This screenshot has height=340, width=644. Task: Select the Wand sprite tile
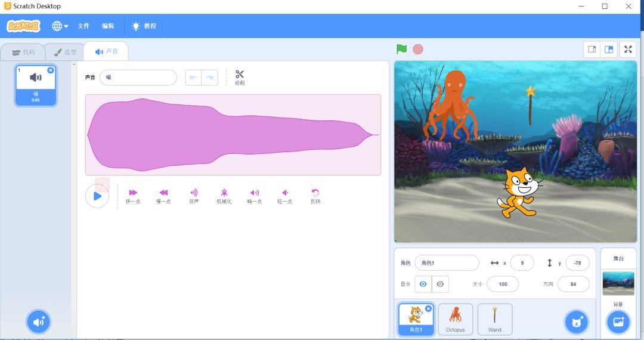(495, 319)
